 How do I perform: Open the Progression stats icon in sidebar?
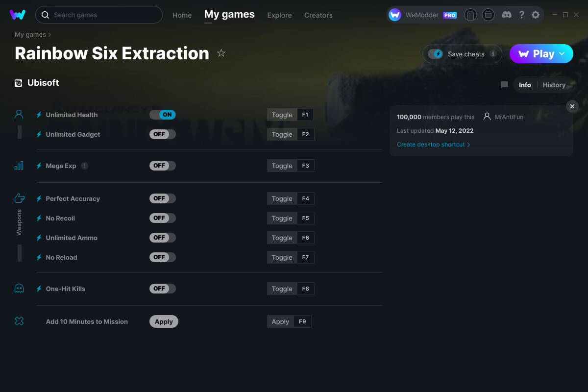(19, 166)
